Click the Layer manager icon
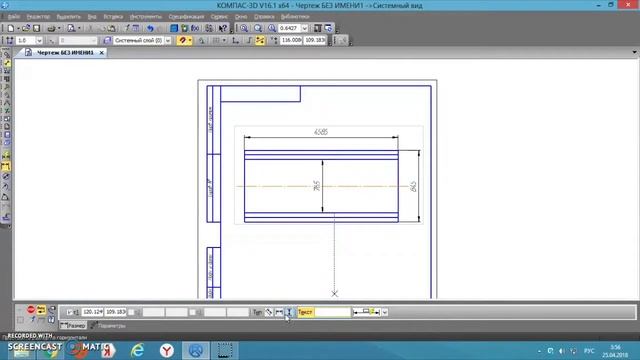Viewport: 640px width, 360px height. coord(107,40)
